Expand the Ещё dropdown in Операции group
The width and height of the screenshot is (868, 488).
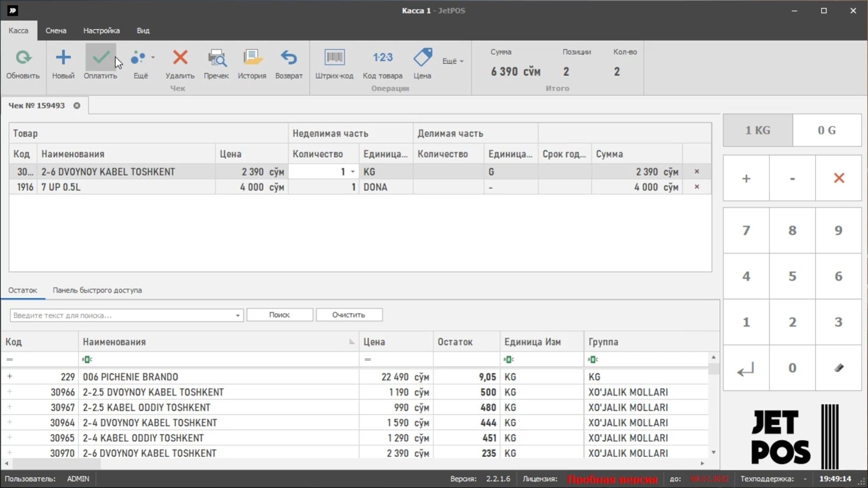(453, 61)
